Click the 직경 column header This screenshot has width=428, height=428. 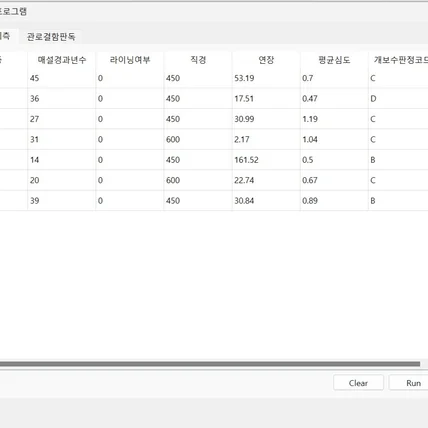tap(198, 60)
